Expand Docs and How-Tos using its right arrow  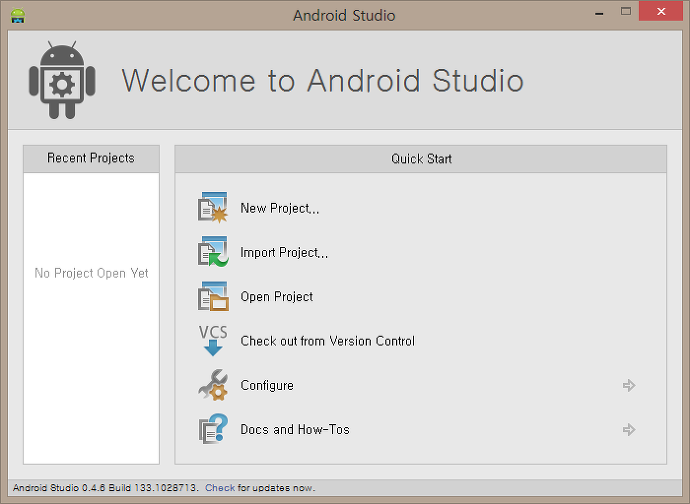click(629, 430)
